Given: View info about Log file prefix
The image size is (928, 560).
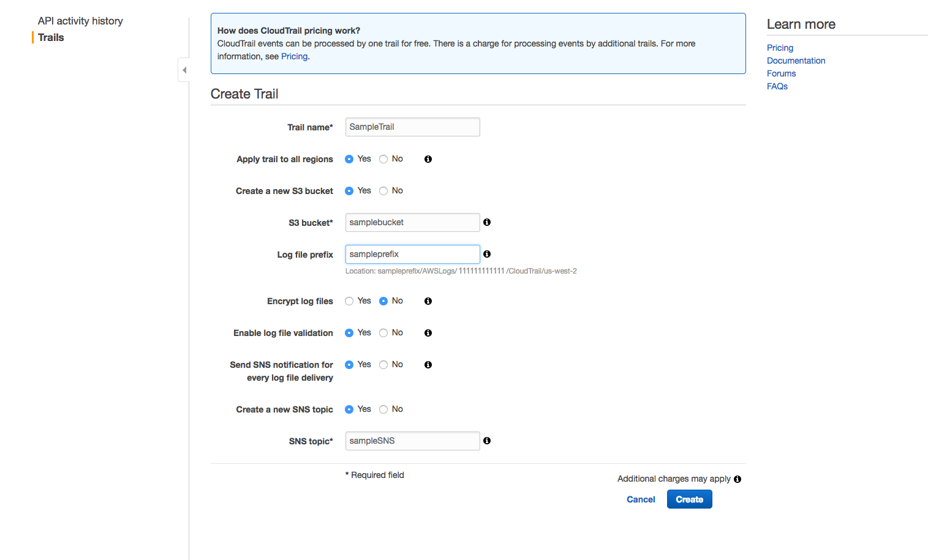Looking at the screenshot, I should pyautogui.click(x=487, y=254).
